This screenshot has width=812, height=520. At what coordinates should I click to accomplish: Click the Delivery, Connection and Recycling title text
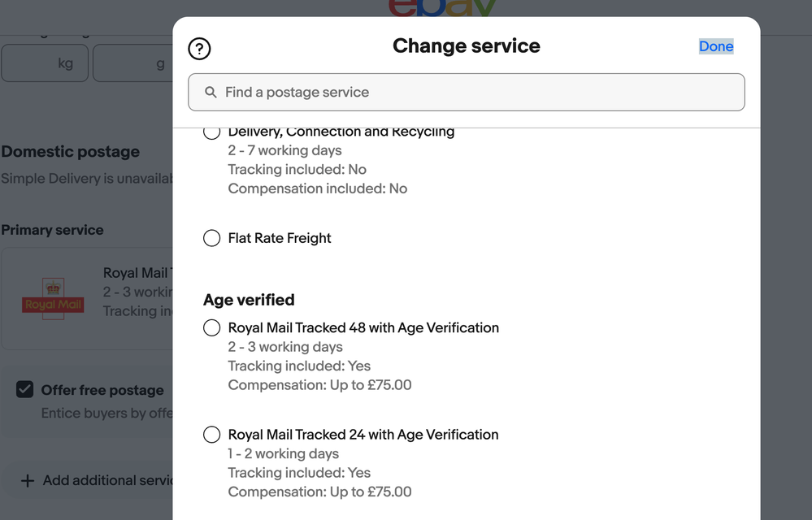341,132
